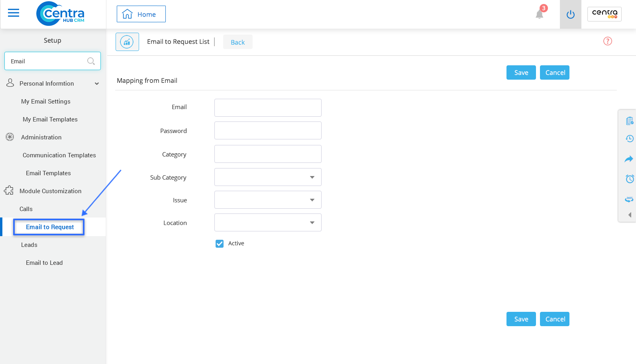Select Email to Request menu item
This screenshot has height=364, width=636.
tap(50, 227)
